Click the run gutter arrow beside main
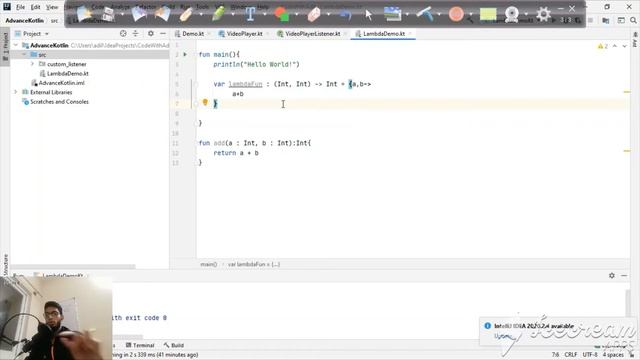Viewport: 640px width, 360px height. [185, 54]
